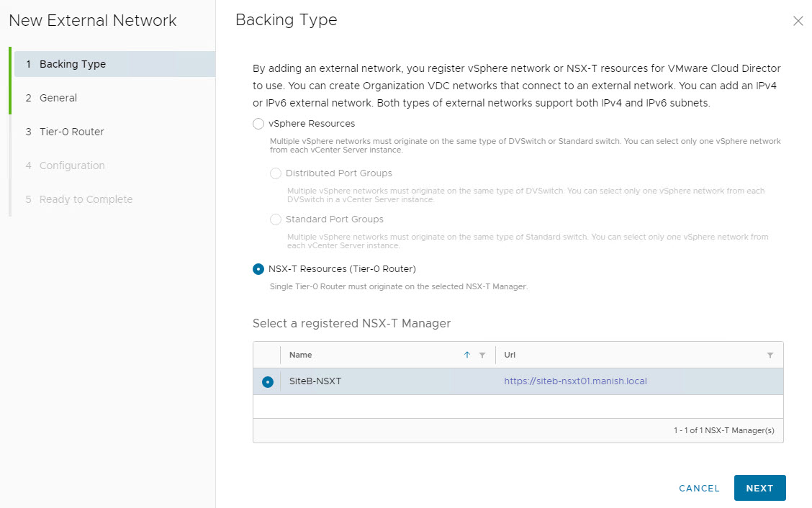The height and width of the screenshot is (508, 812).
Task: Select Standard Port Groups radio option
Action: [276, 219]
